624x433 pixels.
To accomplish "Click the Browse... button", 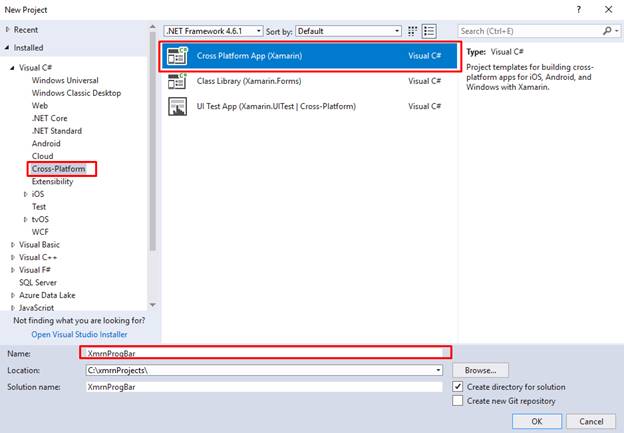I will pyautogui.click(x=480, y=370).
